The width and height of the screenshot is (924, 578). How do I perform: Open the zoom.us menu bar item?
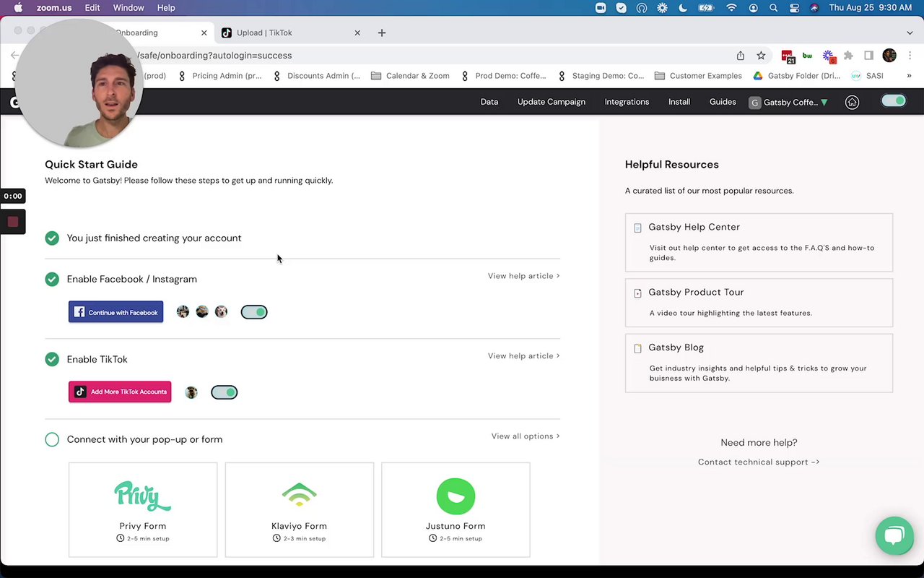[54, 8]
